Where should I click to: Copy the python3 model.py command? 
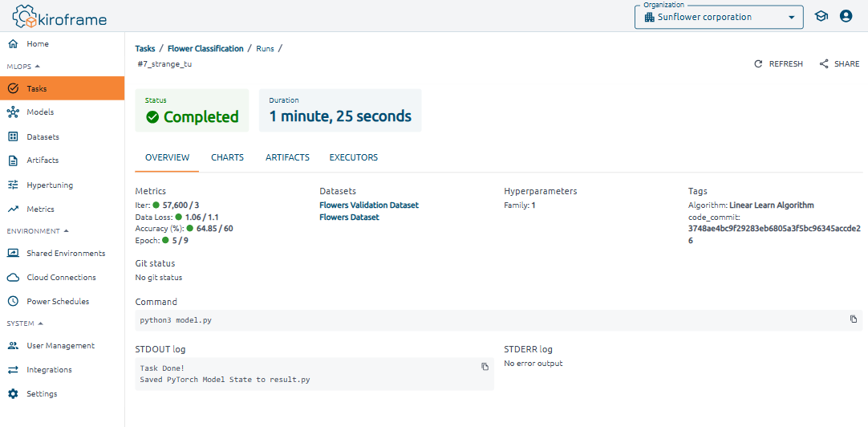coord(854,319)
